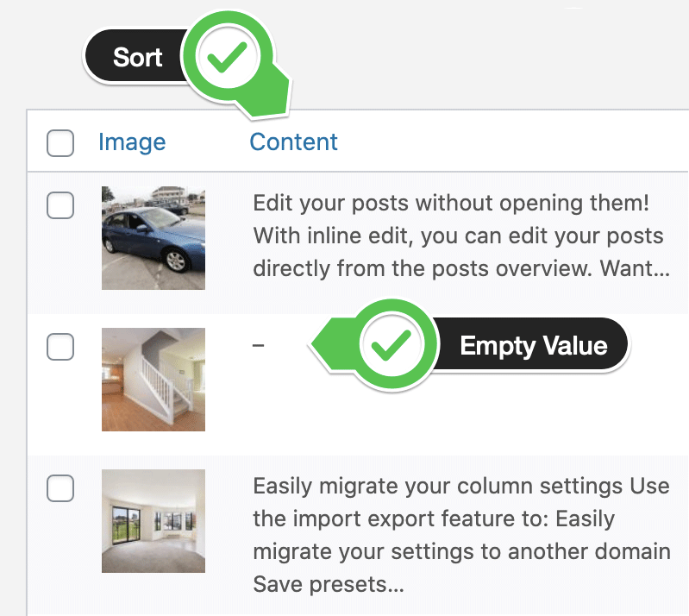Viewport: 689px width, 616px height.
Task: Select the checkbox next to staircase image
Action: tap(60, 347)
